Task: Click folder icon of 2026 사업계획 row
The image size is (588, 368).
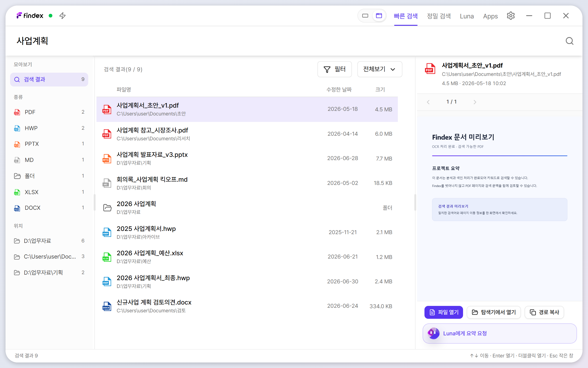Action: [x=107, y=208]
